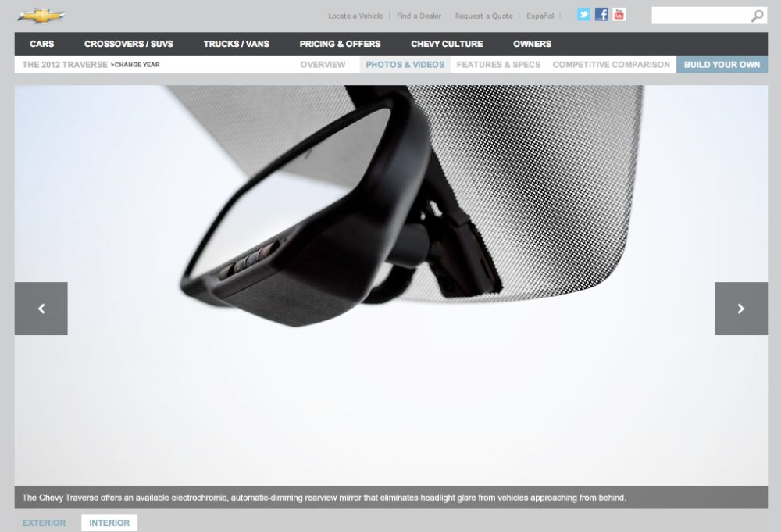
Task: Switch to the Overview tab
Action: pyautogui.click(x=323, y=65)
